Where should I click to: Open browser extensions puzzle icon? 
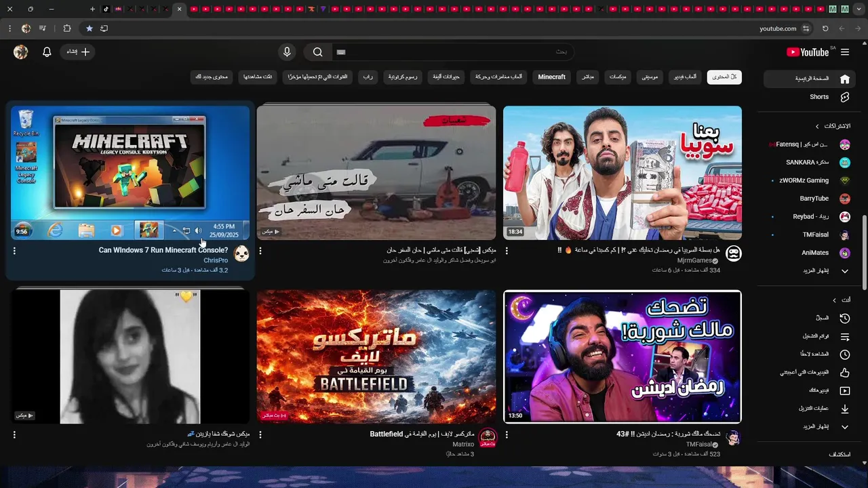click(x=66, y=28)
